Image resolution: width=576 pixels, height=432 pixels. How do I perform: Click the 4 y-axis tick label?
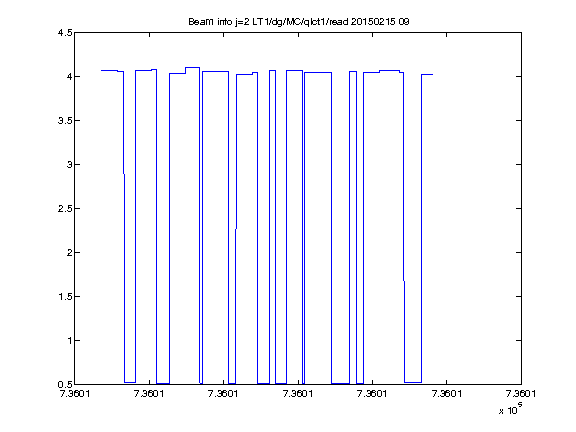point(69,76)
